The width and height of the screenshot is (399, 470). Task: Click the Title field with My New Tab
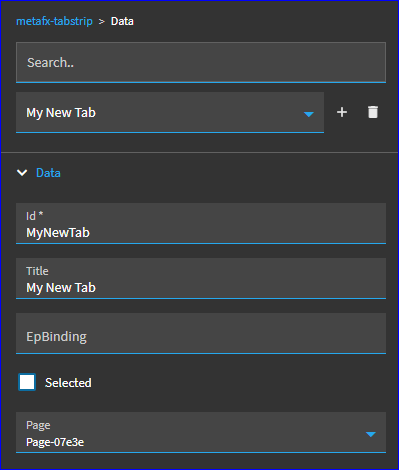coord(201,278)
